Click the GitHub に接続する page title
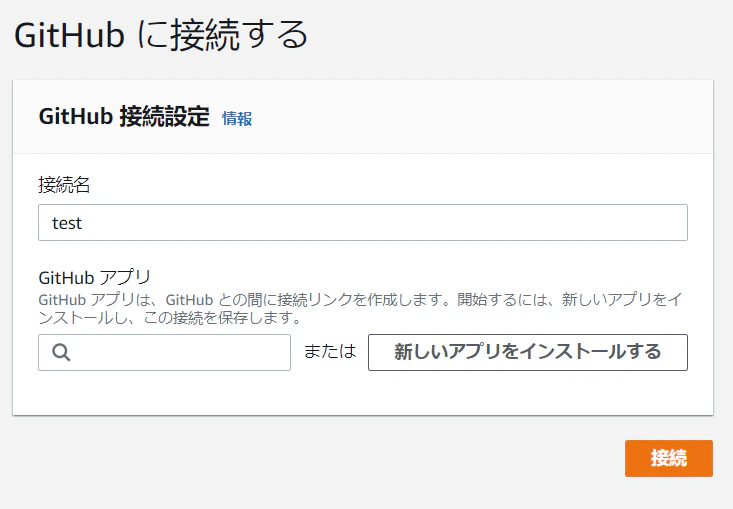 coord(161,35)
